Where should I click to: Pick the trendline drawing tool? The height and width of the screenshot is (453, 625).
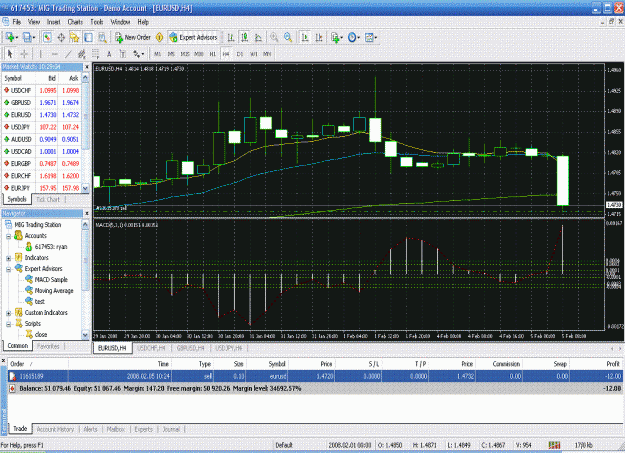[x=68, y=54]
